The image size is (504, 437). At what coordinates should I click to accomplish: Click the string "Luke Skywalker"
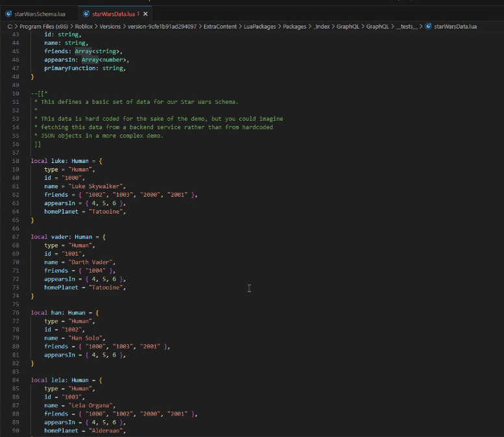pyautogui.click(x=95, y=186)
